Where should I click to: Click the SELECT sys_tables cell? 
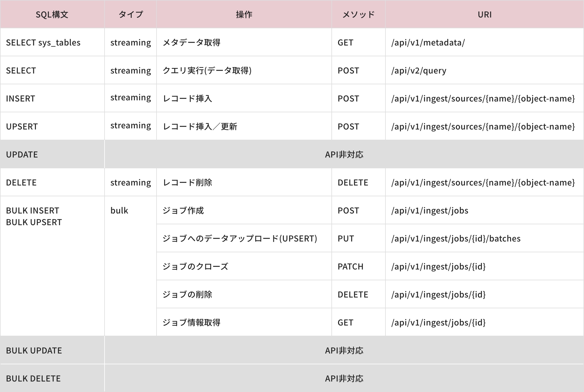tap(43, 43)
